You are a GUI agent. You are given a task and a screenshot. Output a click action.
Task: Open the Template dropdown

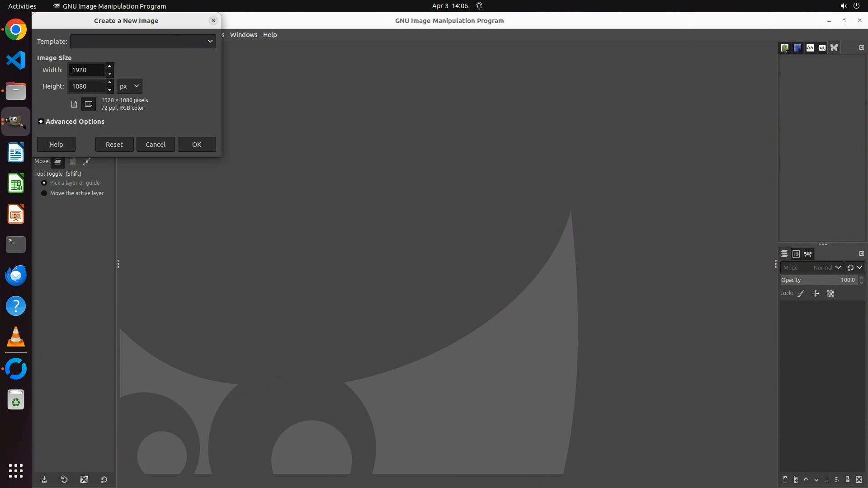tap(143, 41)
